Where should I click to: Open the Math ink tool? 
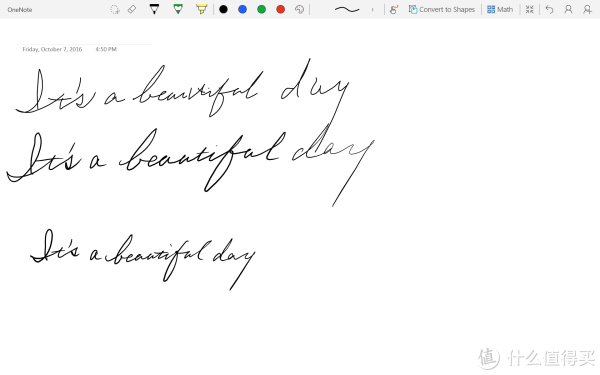[500, 9]
